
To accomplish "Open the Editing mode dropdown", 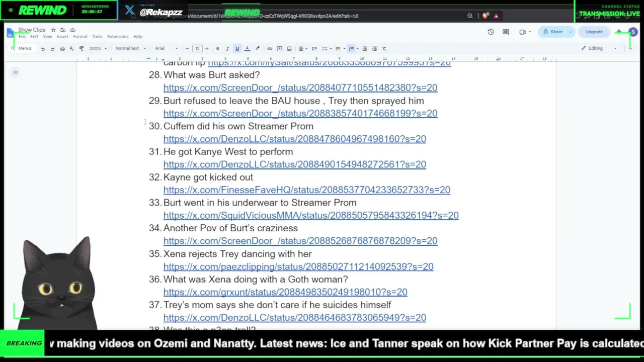I will pyautogui.click(x=599, y=49).
